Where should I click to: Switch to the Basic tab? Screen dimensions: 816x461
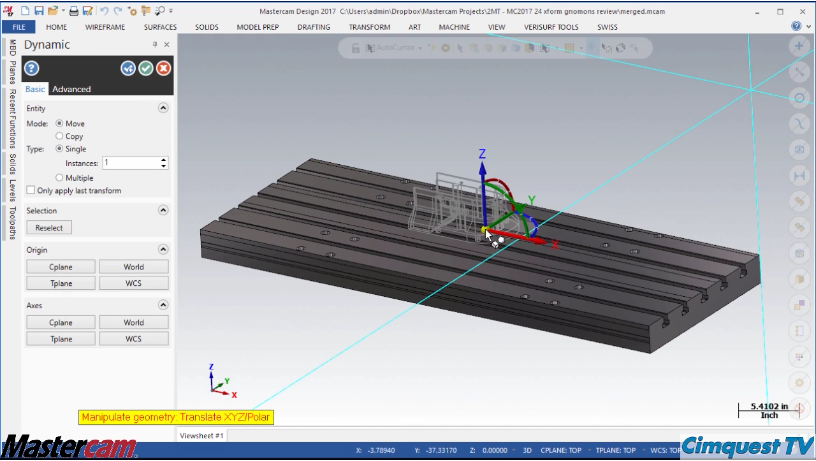pos(35,89)
